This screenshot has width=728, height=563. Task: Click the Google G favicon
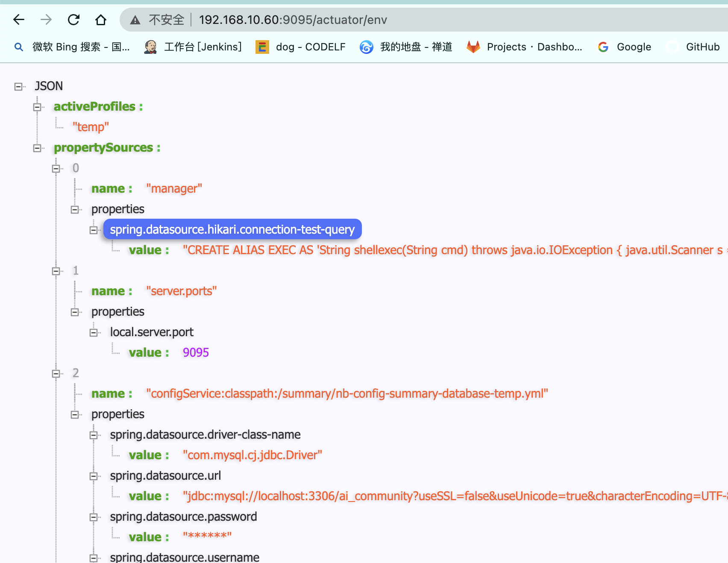[x=603, y=47]
